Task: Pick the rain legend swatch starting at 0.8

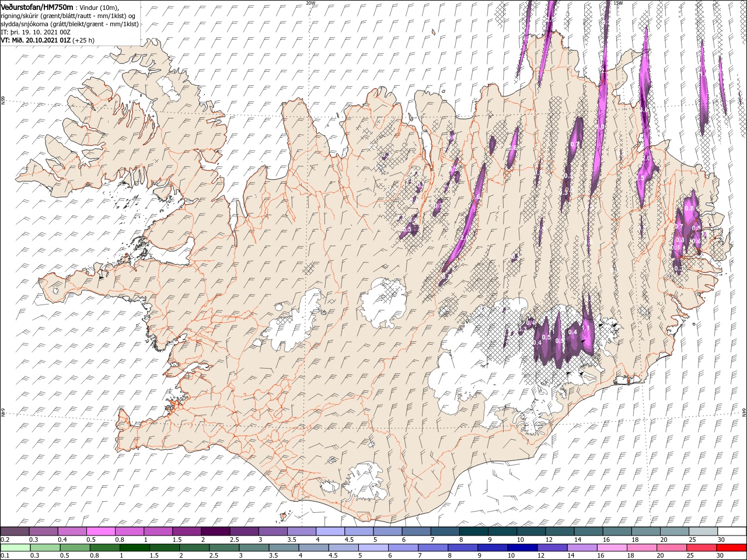Action: (105, 548)
